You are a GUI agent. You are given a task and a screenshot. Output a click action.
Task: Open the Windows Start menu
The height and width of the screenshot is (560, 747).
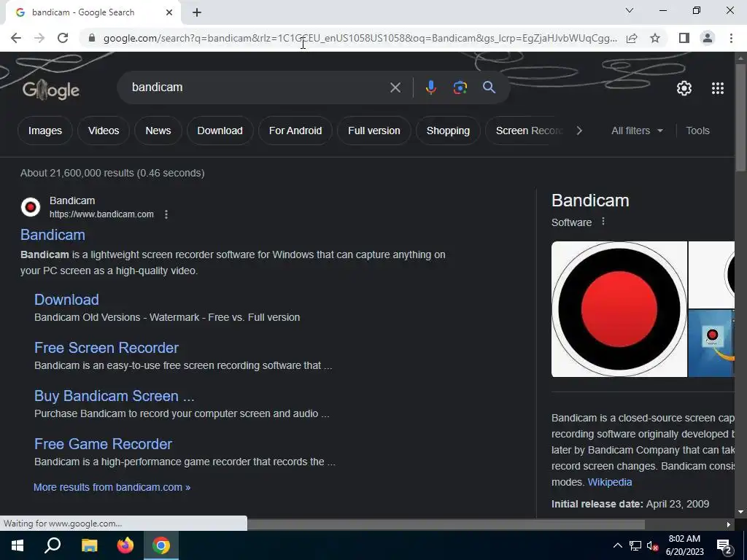pos(18,545)
